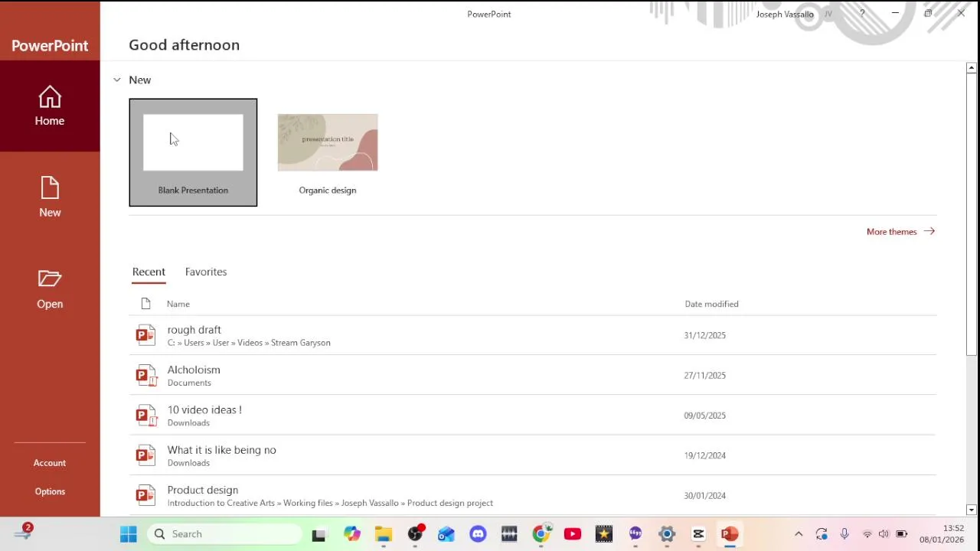Viewport: 980px width, 551px height.
Task: Click the vertical scrollbar thumb
Action: click(971, 214)
